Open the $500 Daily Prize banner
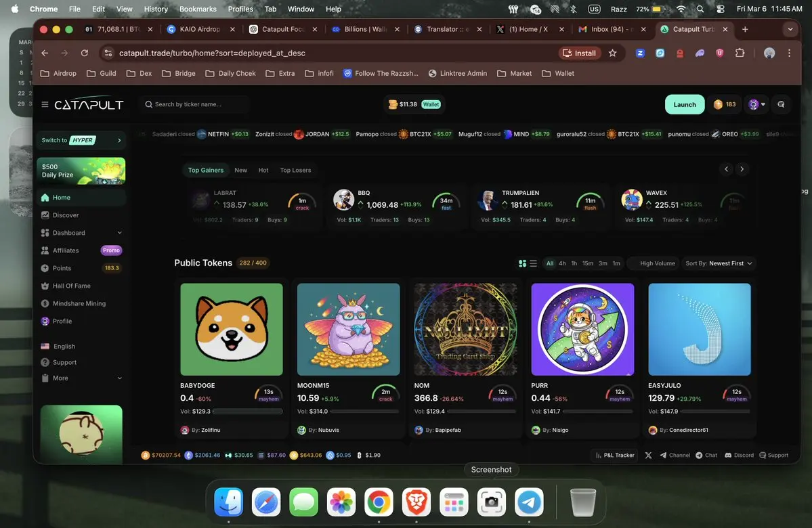This screenshot has width=812, height=528. click(x=81, y=171)
